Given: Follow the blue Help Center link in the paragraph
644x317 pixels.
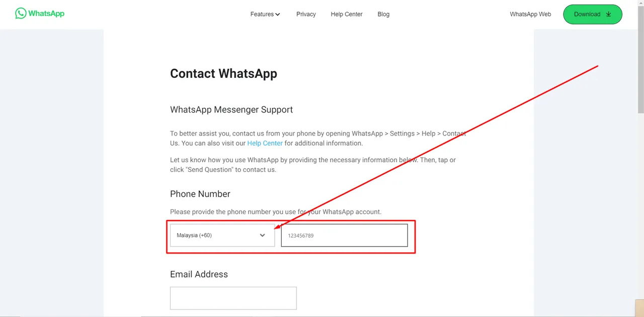Looking at the screenshot, I should click(x=265, y=143).
